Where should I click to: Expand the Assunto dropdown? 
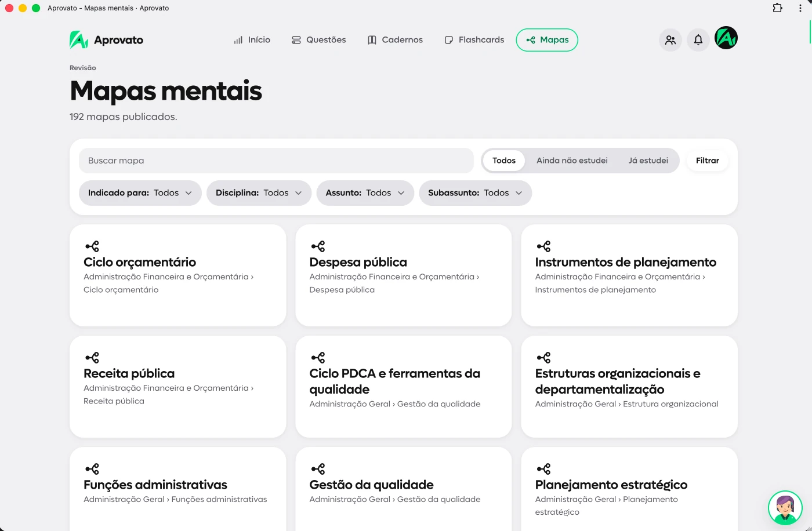(x=365, y=193)
